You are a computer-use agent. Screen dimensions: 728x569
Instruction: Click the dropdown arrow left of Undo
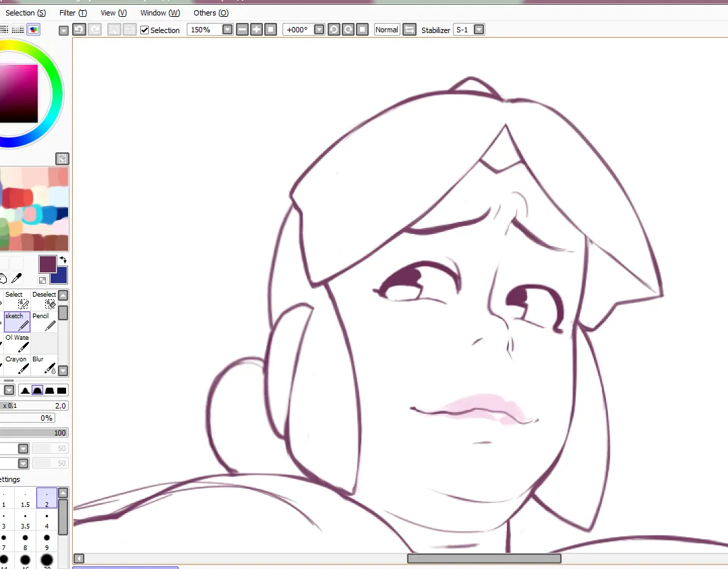[x=63, y=30]
